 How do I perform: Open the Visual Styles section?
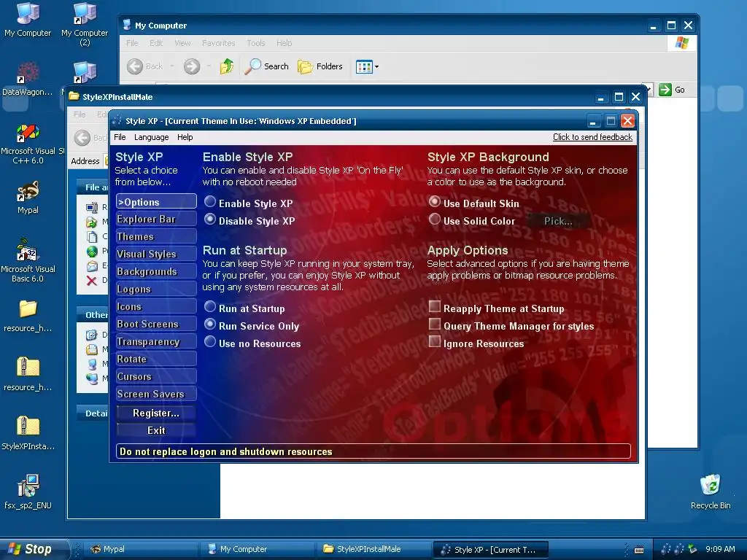156,254
